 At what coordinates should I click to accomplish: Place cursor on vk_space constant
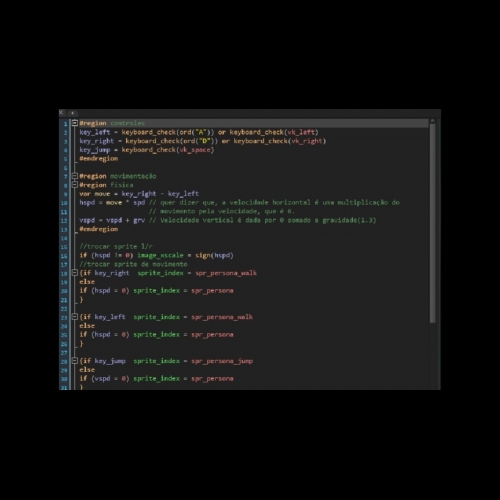[195, 150]
